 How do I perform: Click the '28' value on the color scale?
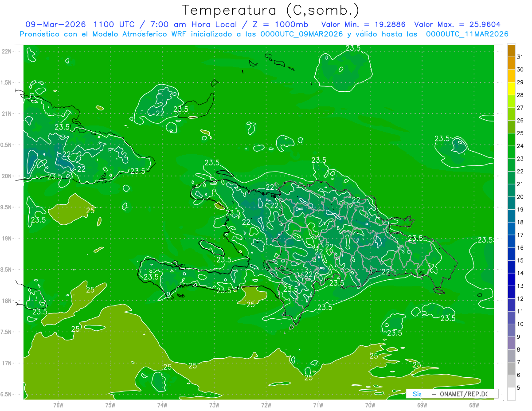click(x=520, y=95)
